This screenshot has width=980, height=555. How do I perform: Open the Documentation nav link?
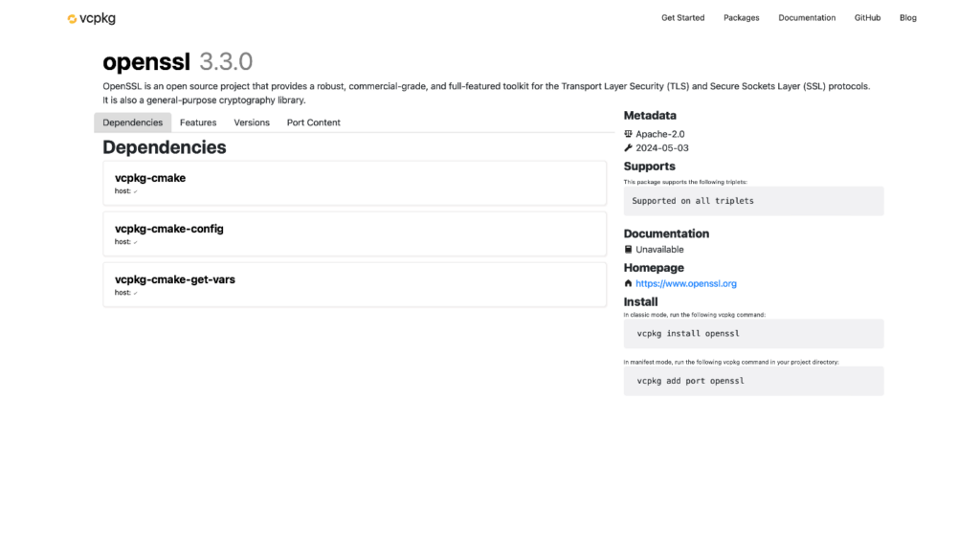(x=807, y=18)
